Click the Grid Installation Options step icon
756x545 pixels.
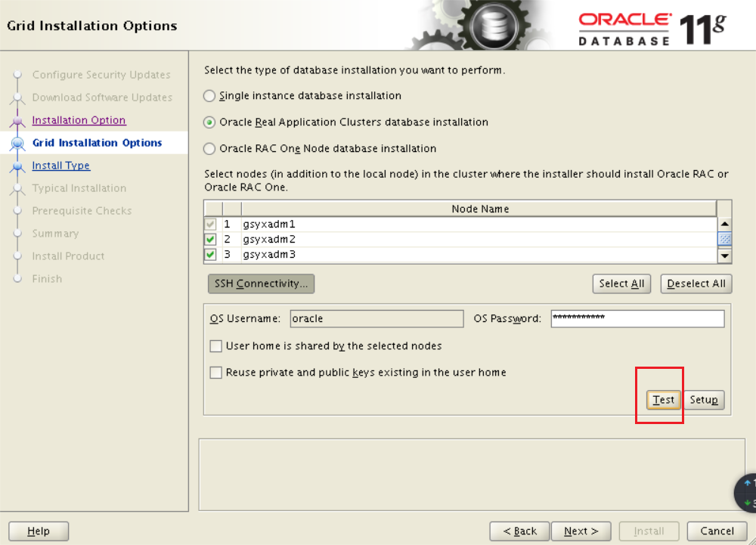pyautogui.click(x=18, y=143)
